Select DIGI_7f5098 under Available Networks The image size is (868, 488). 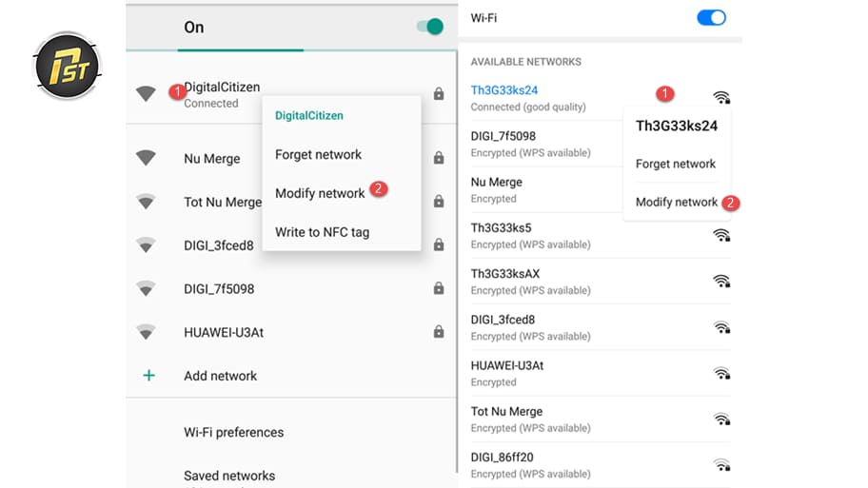(x=503, y=136)
